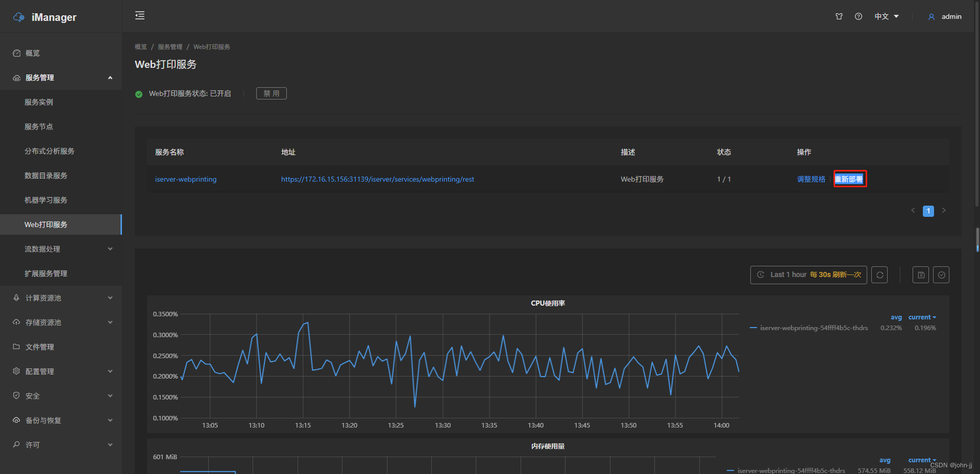Click the 备份与恢复 icon in sidebar
The height and width of the screenshot is (474, 980).
coord(16,420)
